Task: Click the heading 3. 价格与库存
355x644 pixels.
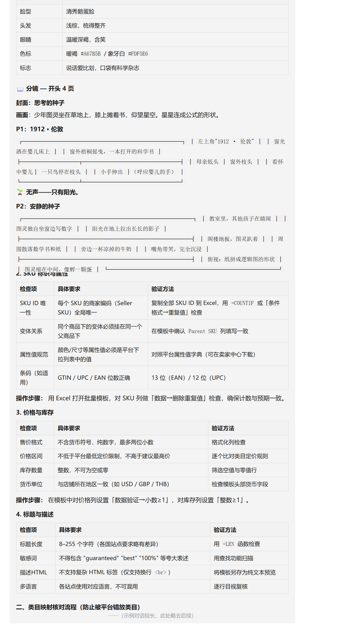Action: [35, 412]
